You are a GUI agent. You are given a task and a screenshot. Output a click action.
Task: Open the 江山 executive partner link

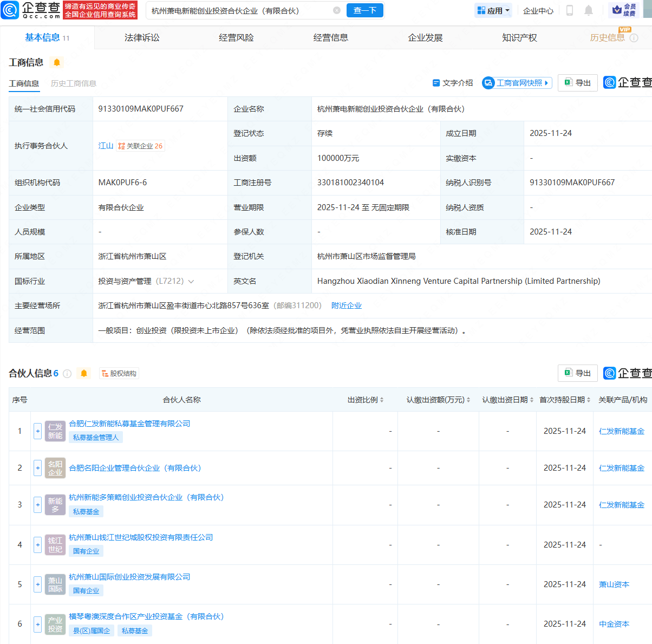click(x=106, y=146)
